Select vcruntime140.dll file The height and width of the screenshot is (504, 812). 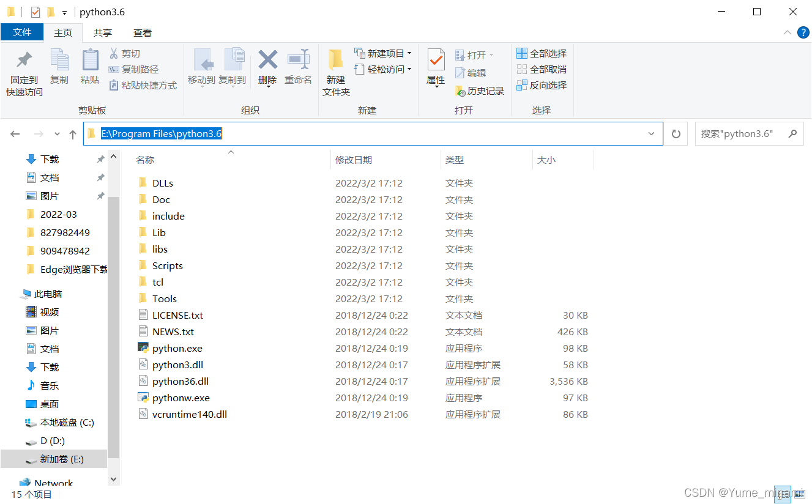click(190, 414)
